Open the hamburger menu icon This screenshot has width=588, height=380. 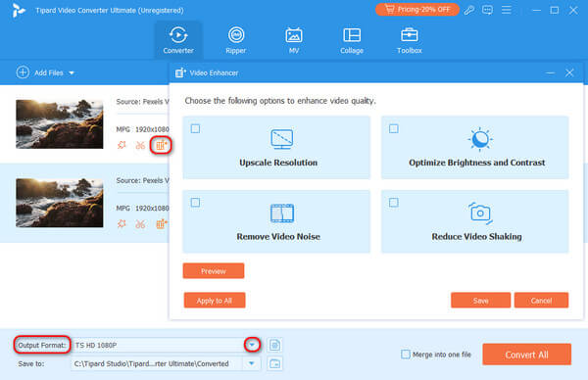(x=507, y=10)
